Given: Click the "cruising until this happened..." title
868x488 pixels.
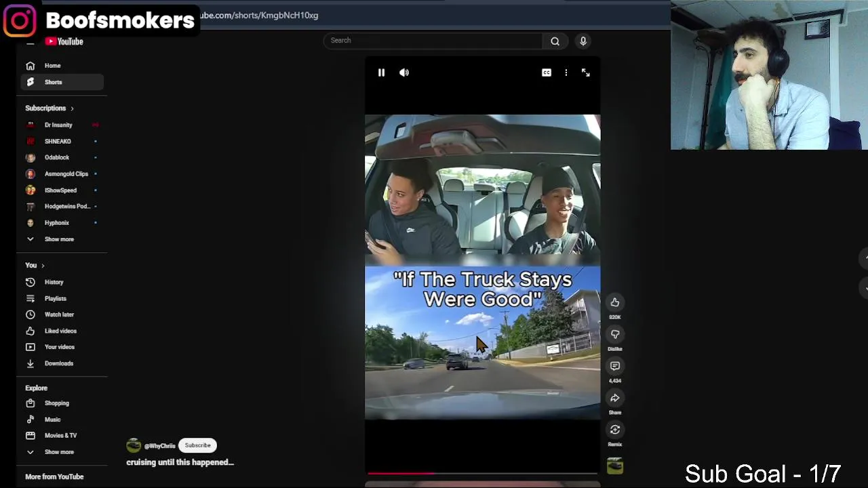Looking at the screenshot, I should point(180,462).
